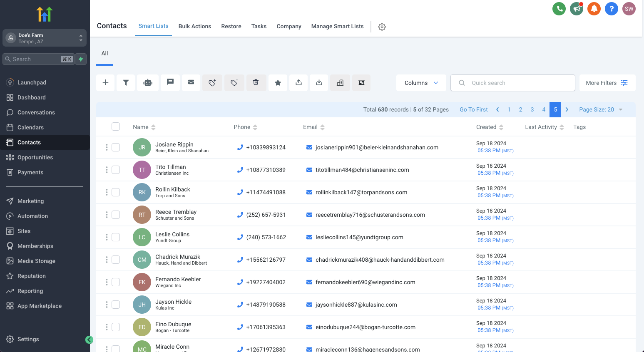The image size is (644, 352).
Task: Select Reece Tremblay's row checkbox
Action: coord(116,215)
